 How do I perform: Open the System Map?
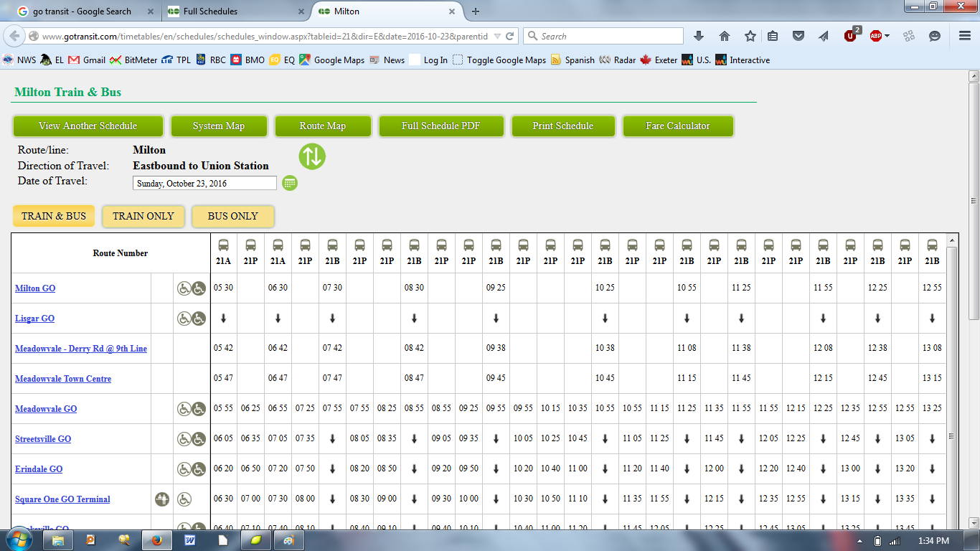click(219, 126)
